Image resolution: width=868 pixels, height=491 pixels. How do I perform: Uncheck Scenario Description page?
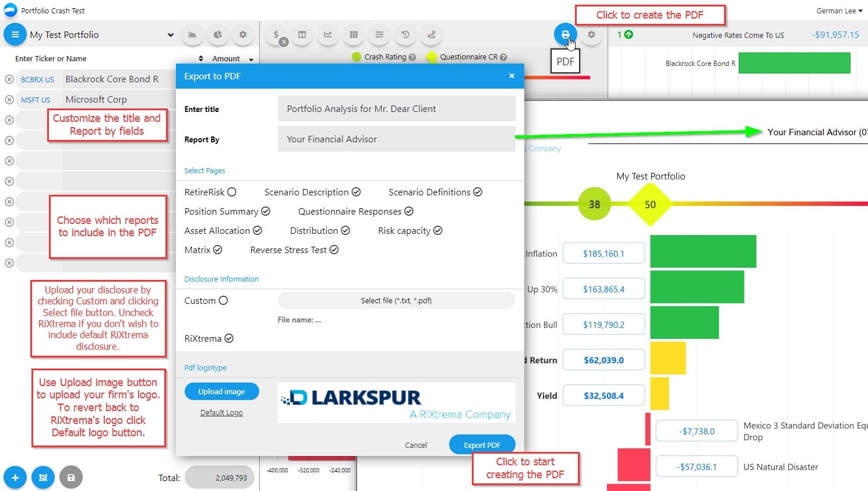pos(356,192)
